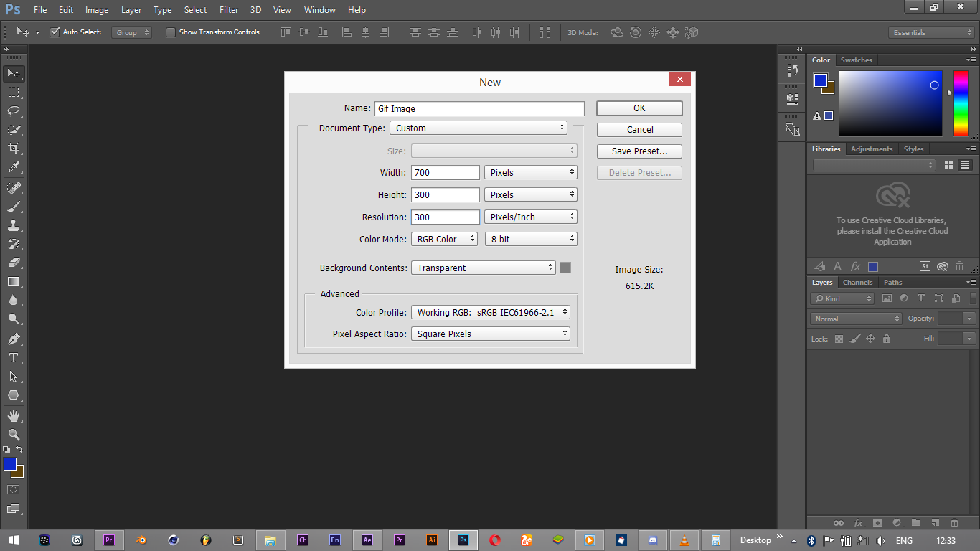The width and height of the screenshot is (980, 551).
Task: Click the Change Screen Mode icon
Action: point(14,509)
